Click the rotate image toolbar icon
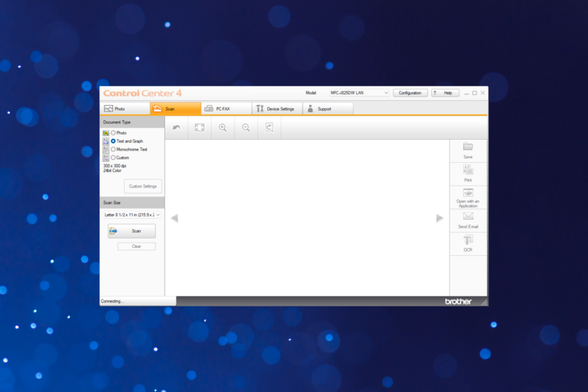 pyautogui.click(x=269, y=128)
